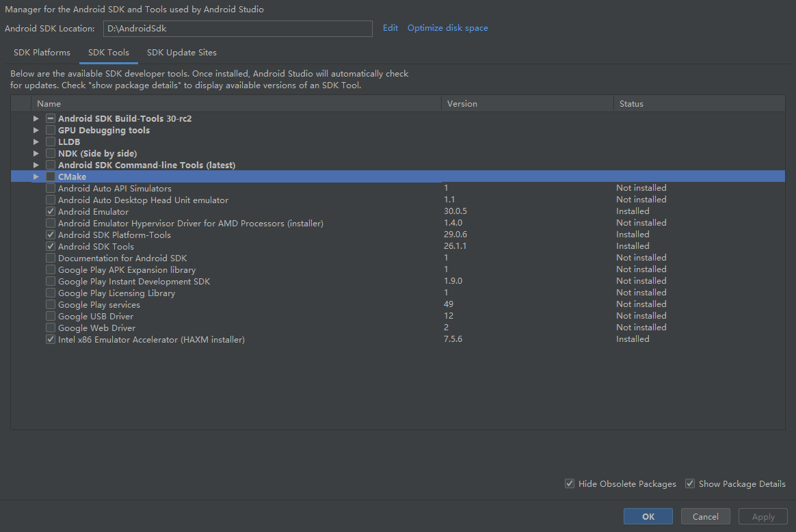The width and height of the screenshot is (796, 532).
Task: Check the CMake checkbox
Action: [x=50, y=177]
